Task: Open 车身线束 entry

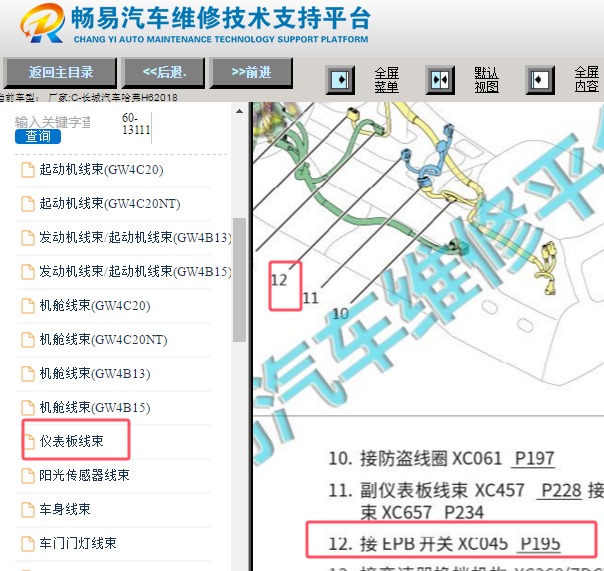Action: (x=65, y=509)
